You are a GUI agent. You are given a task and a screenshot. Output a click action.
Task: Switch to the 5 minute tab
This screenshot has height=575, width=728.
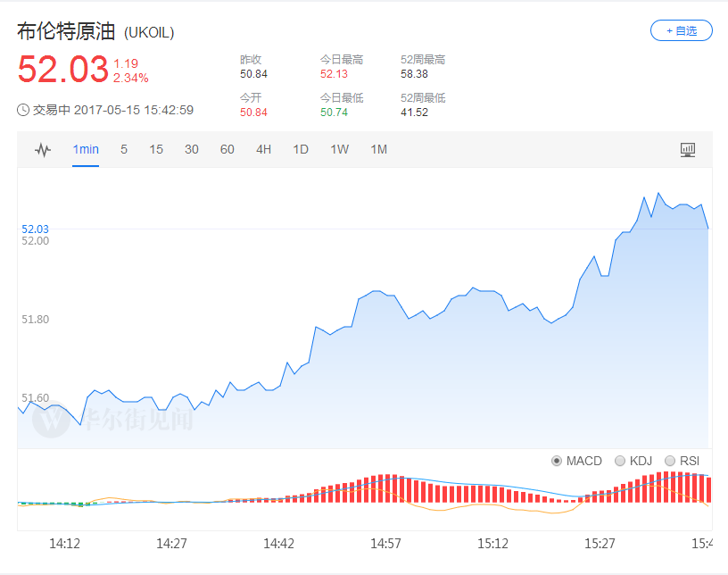click(x=124, y=149)
